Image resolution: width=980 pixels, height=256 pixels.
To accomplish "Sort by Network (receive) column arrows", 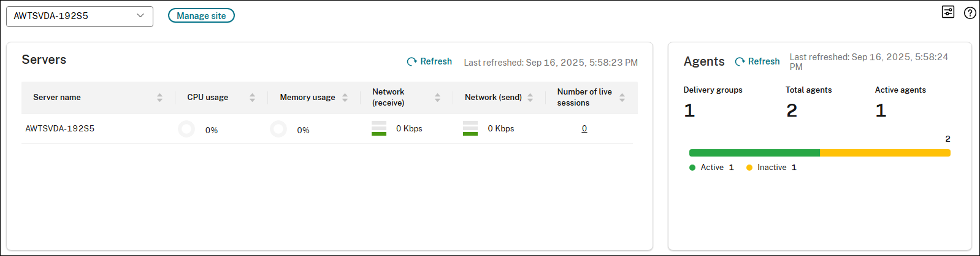I will click(x=437, y=98).
